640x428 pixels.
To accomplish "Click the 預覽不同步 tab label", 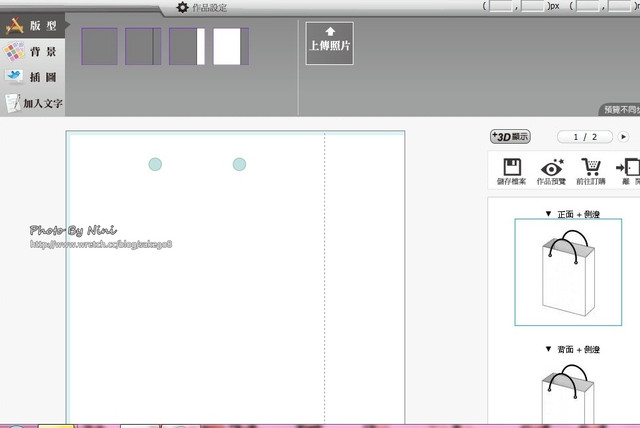I will pos(620,110).
